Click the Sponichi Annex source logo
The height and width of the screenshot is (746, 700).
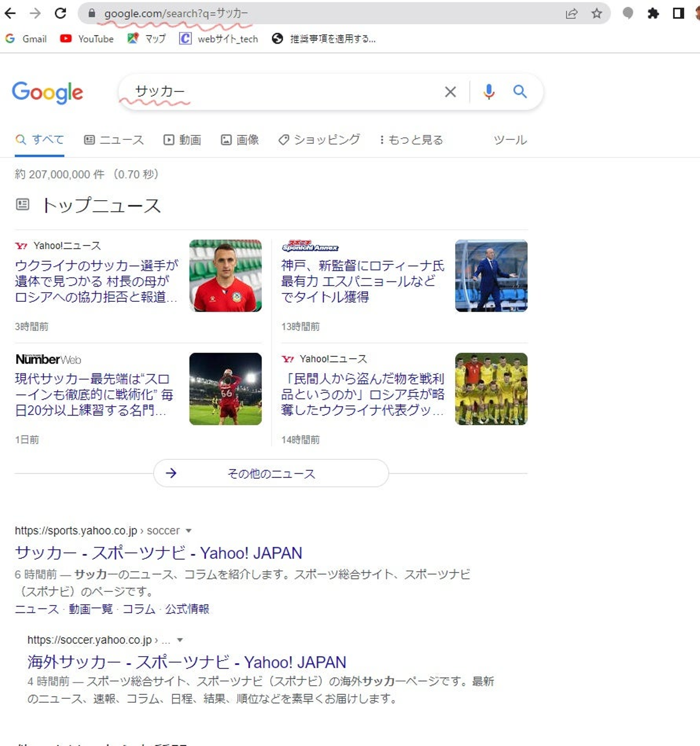click(310, 246)
